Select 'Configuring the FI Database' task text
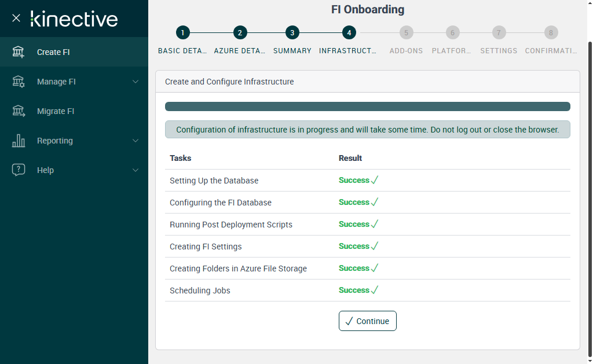Image resolution: width=593 pixels, height=364 pixels. coord(221,203)
